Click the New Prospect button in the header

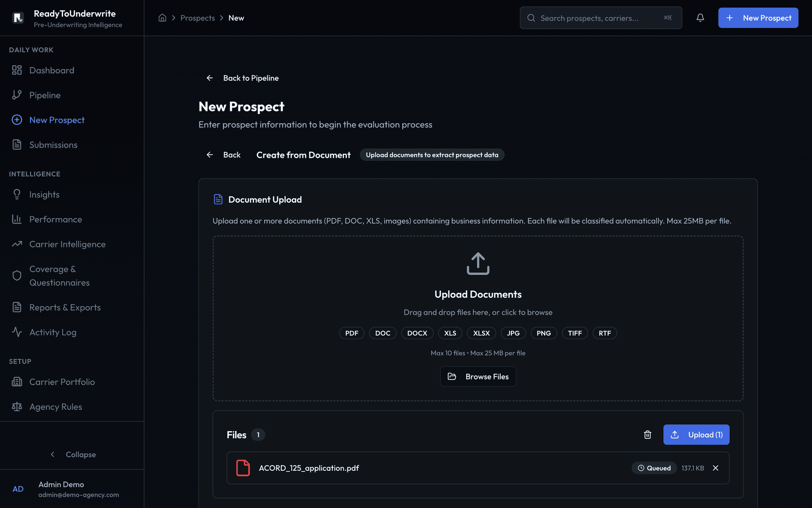tap(758, 18)
